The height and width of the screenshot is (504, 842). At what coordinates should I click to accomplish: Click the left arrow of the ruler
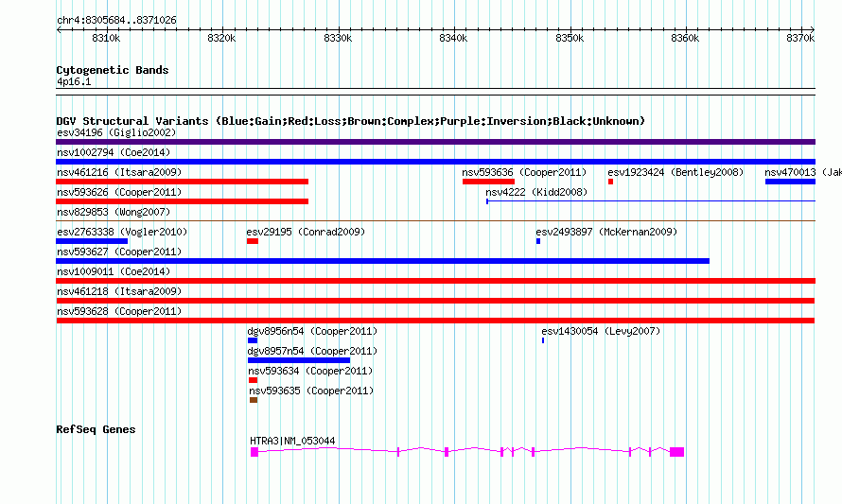pyautogui.click(x=59, y=29)
